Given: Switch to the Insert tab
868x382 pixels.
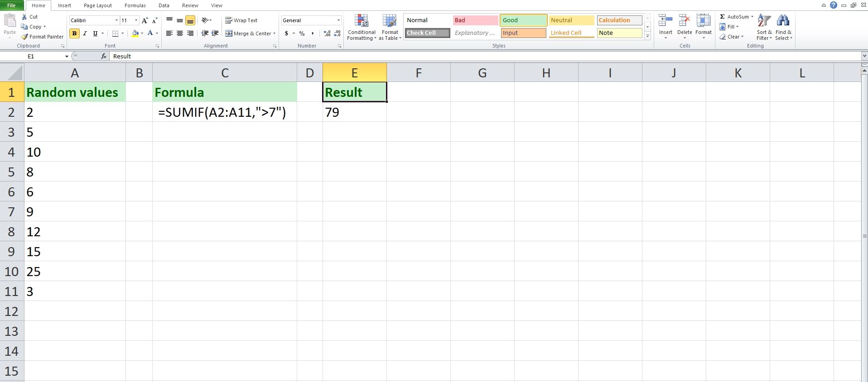Looking at the screenshot, I should click(64, 5).
